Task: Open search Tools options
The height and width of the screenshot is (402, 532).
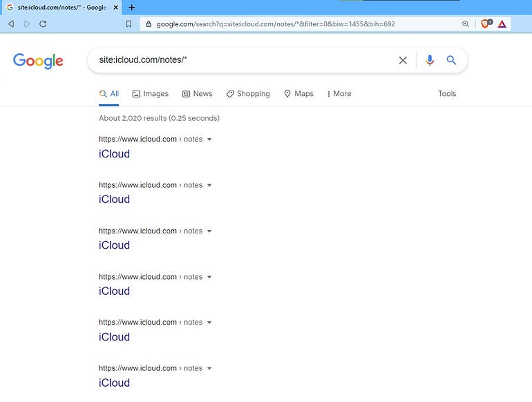Action: point(447,94)
